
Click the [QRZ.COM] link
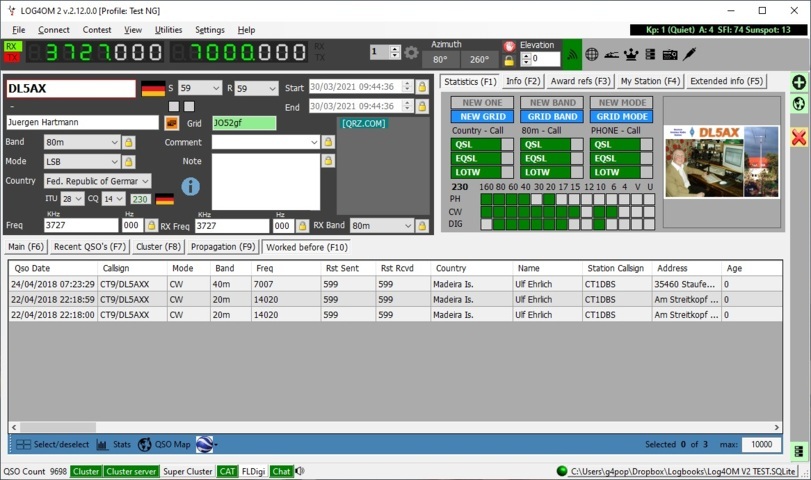[x=364, y=124]
